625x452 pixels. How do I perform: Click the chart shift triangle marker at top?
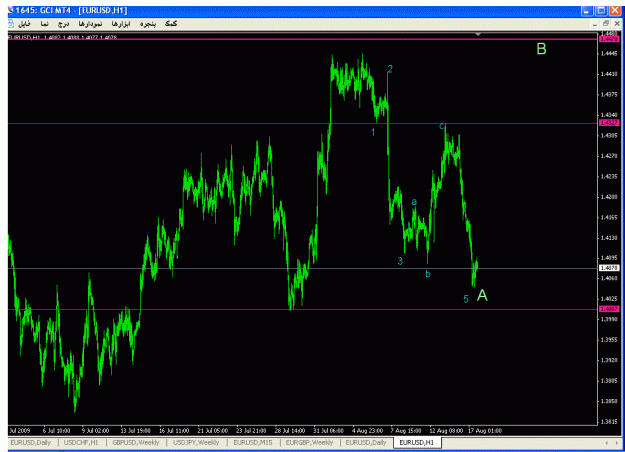coord(478,35)
